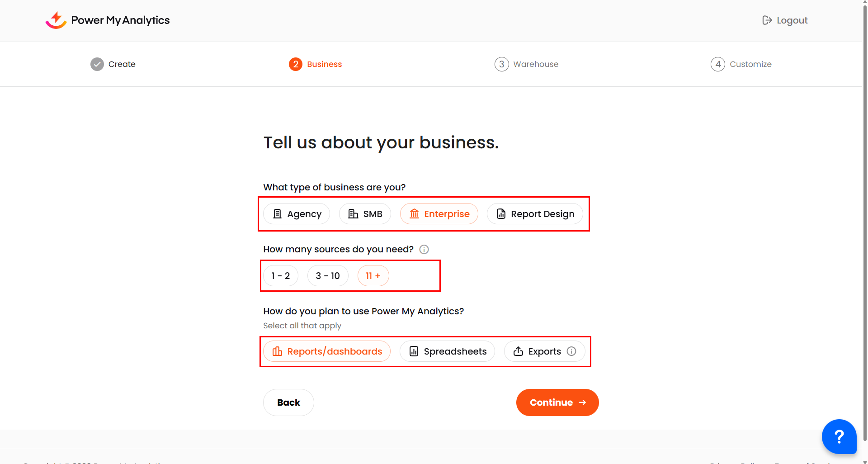Select the Agency business type
Image resolution: width=868 pixels, height=464 pixels.
click(x=297, y=214)
